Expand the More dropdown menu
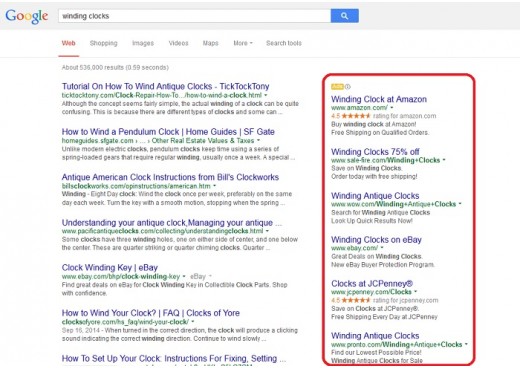The image size is (520, 368). pos(243,43)
